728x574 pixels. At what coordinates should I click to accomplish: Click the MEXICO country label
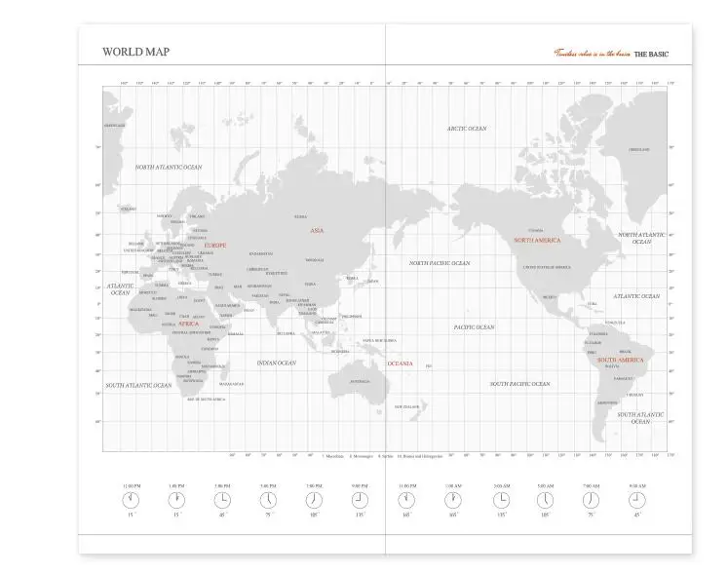coord(550,297)
